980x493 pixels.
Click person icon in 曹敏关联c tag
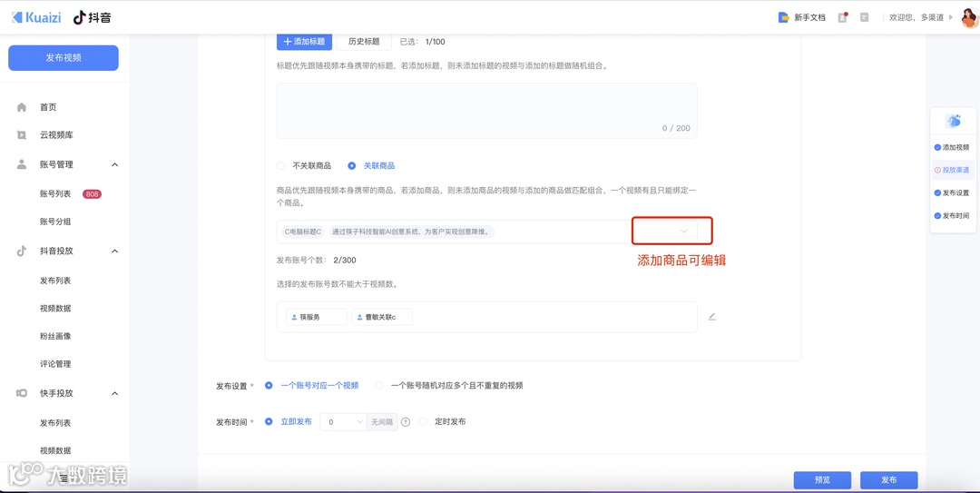pos(360,318)
